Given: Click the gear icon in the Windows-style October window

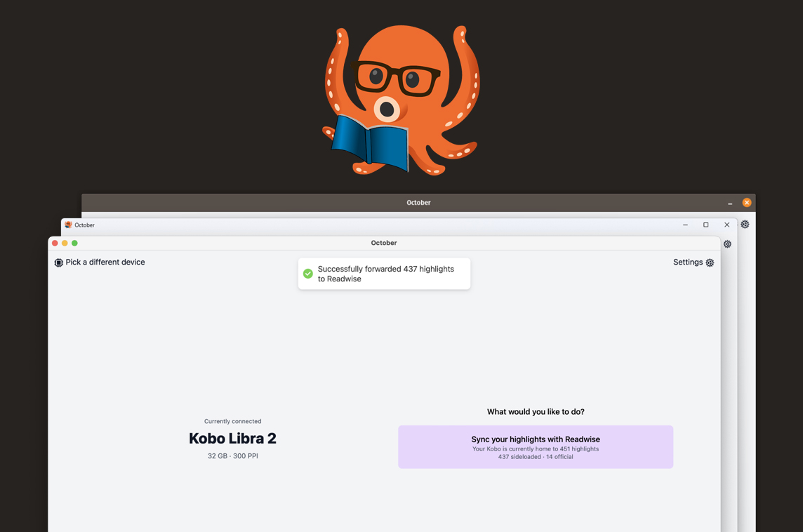Looking at the screenshot, I should point(727,244).
